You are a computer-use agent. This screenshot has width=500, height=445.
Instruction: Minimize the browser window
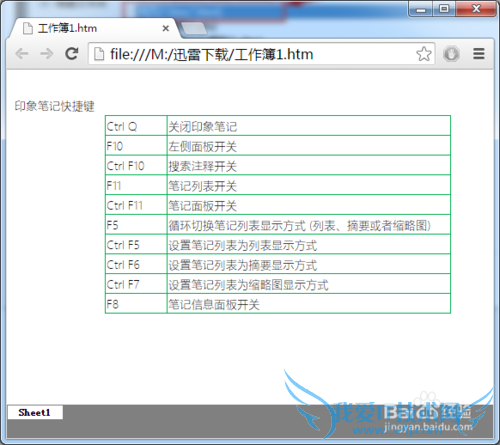coord(421,9)
